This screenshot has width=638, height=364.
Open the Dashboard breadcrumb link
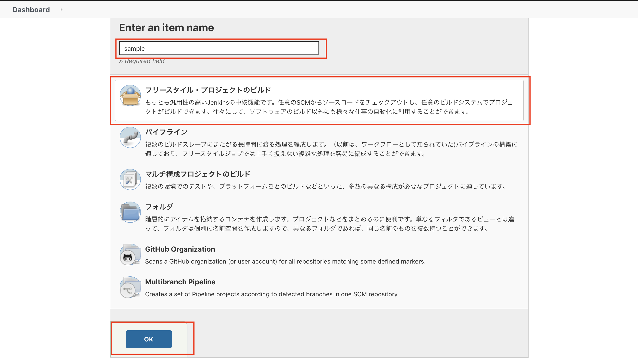(x=31, y=10)
